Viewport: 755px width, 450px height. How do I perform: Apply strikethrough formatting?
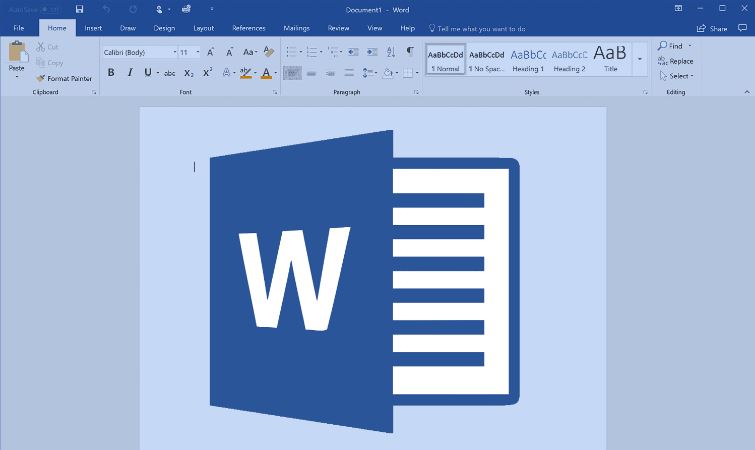pyautogui.click(x=169, y=73)
